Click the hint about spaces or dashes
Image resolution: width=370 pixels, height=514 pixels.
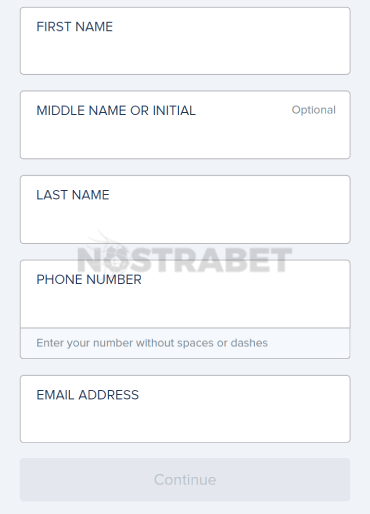(x=152, y=343)
